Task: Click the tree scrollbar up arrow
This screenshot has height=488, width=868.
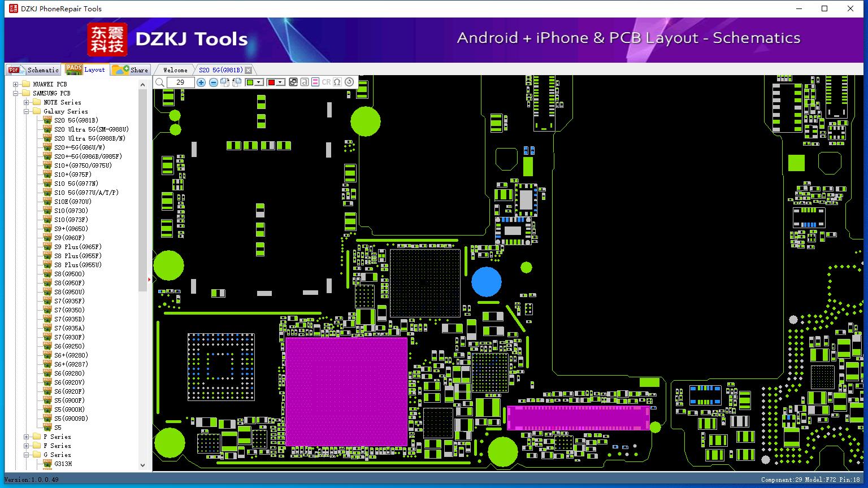Action: (x=142, y=84)
